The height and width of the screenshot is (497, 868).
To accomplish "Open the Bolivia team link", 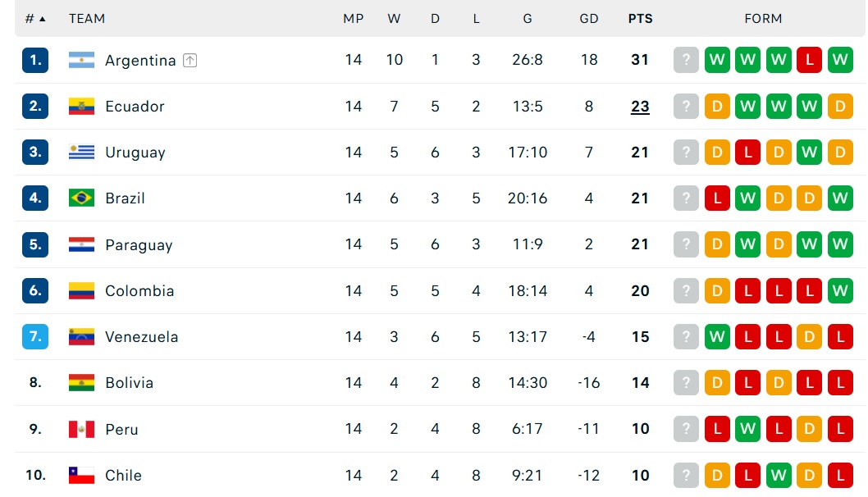I will (x=129, y=383).
